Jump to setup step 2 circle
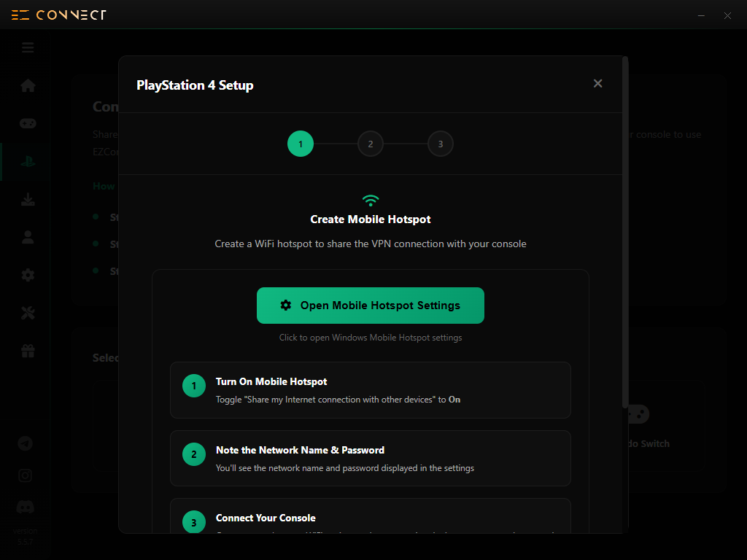747x560 pixels. coord(371,144)
